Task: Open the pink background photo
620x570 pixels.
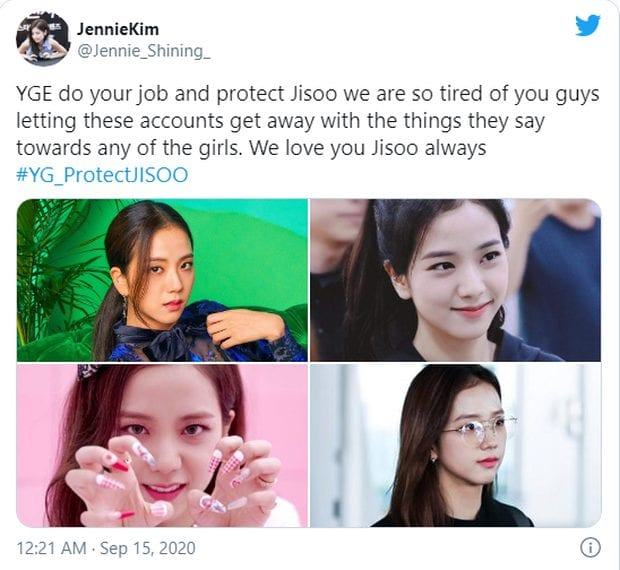Action: 162,445
